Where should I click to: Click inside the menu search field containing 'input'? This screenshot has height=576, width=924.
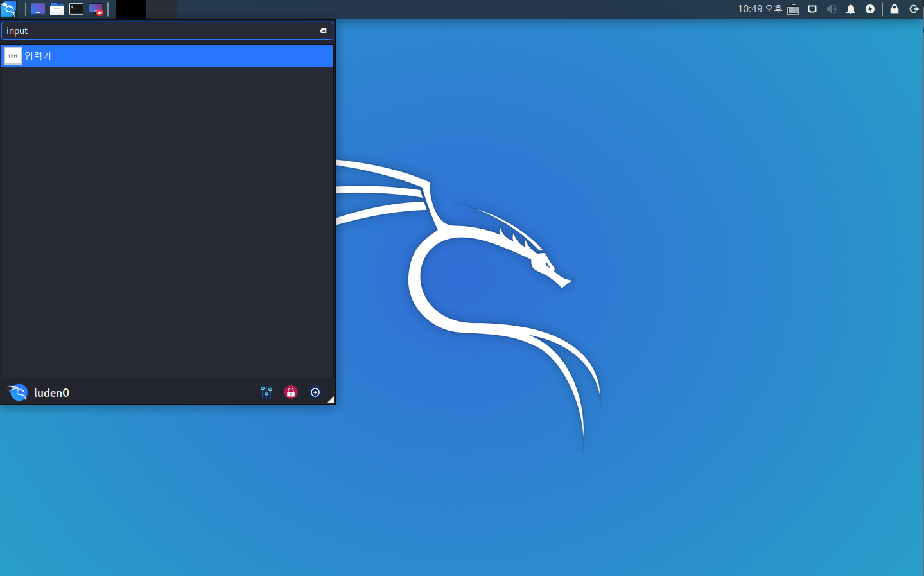coord(167,31)
